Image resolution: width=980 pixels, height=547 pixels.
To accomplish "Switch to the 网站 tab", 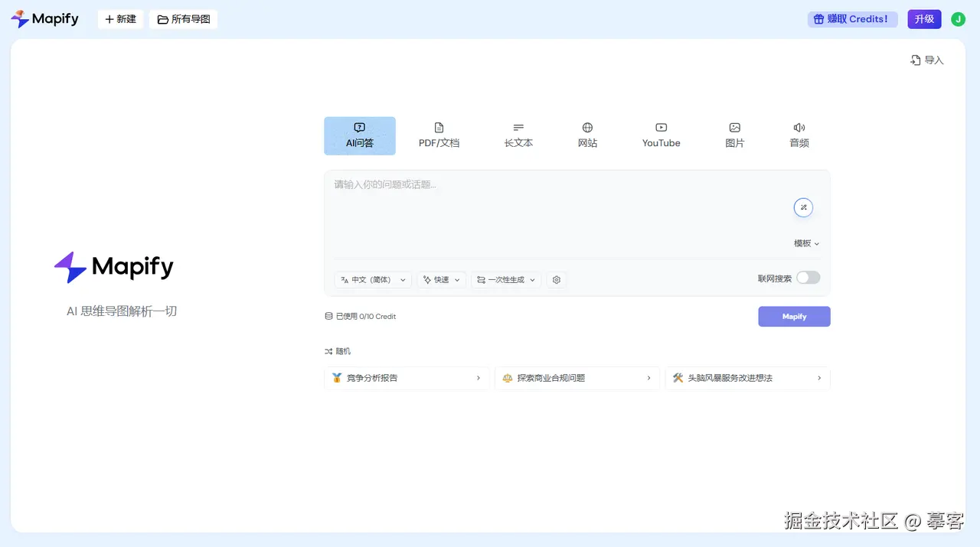I will pyautogui.click(x=587, y=135).
